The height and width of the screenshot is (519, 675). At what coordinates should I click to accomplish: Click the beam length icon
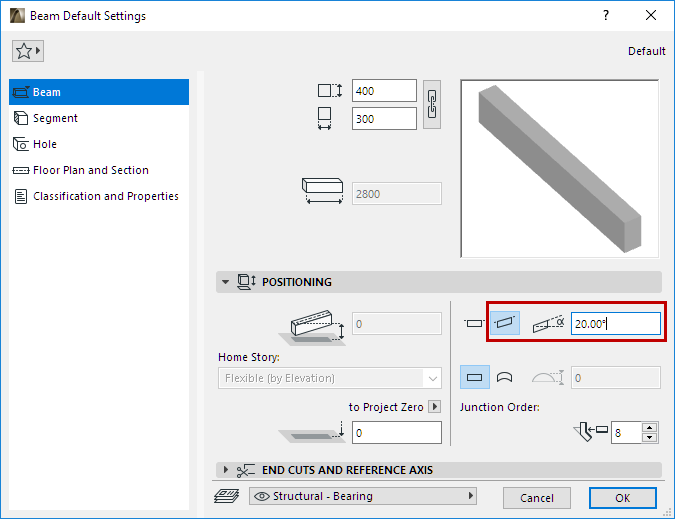pyautogui.click(x=322, y=191)
